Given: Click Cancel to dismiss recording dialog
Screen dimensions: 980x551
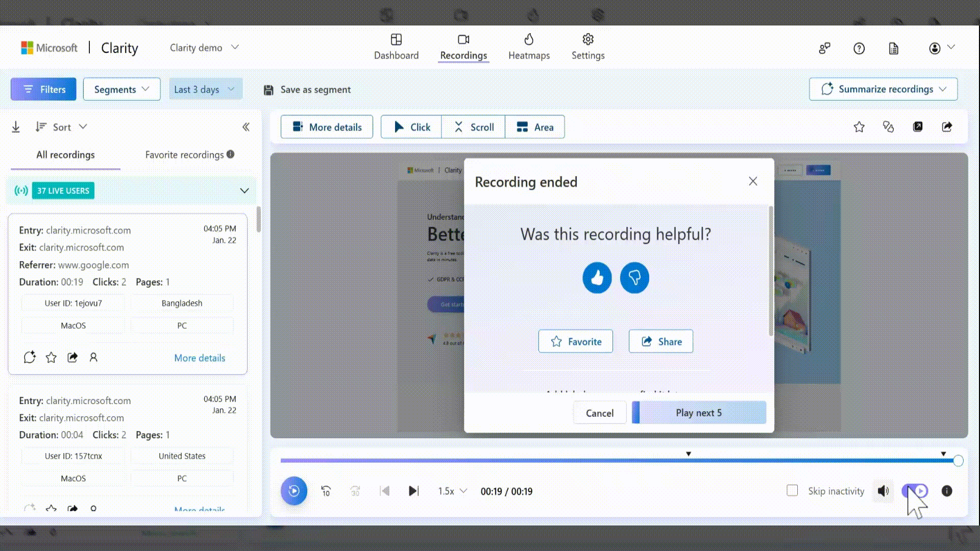Looking at the screenshot, I should point(600,412).
